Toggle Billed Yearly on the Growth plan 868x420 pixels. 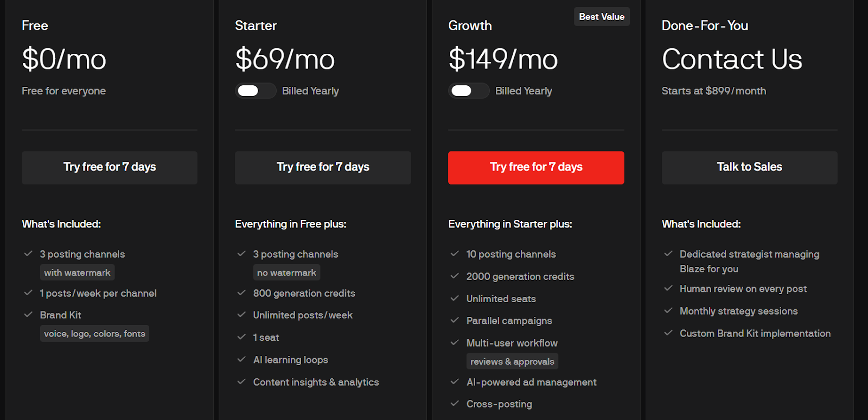pos(469,91)
